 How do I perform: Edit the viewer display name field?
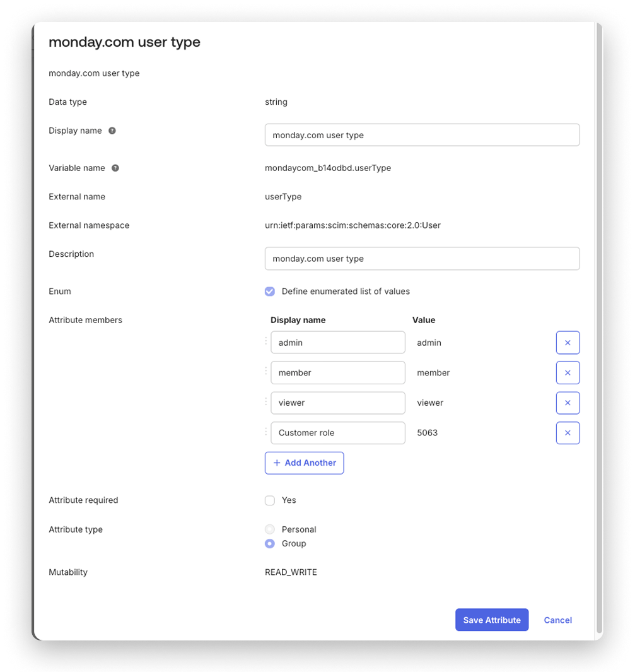click(x=338, y=403)
